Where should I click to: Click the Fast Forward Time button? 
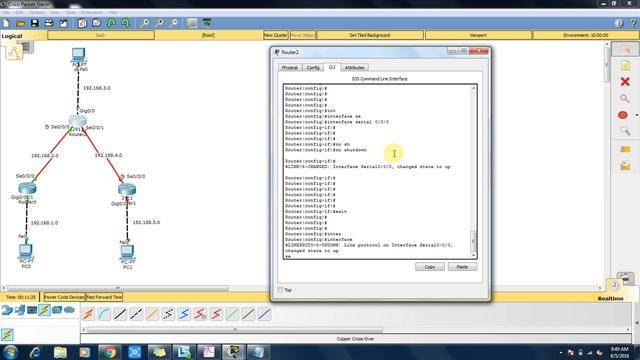[104, 297]
